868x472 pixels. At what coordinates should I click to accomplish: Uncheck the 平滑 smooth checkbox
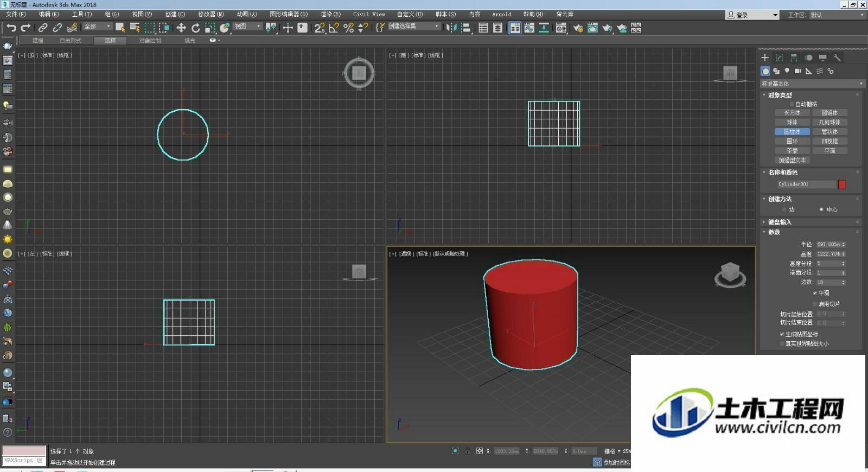click(x=815, y=293)
